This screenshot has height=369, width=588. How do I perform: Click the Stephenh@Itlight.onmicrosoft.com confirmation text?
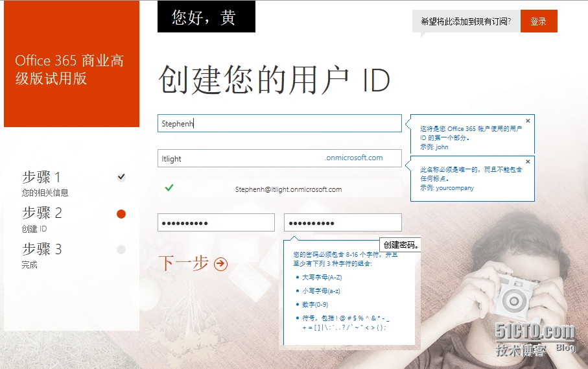[288, 189]
